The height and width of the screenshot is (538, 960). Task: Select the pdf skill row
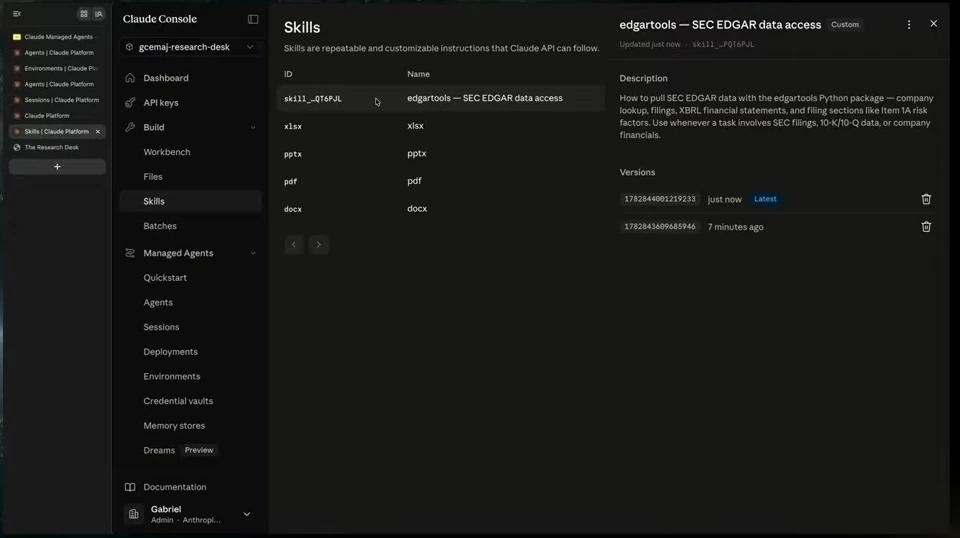tap(441, 181)
